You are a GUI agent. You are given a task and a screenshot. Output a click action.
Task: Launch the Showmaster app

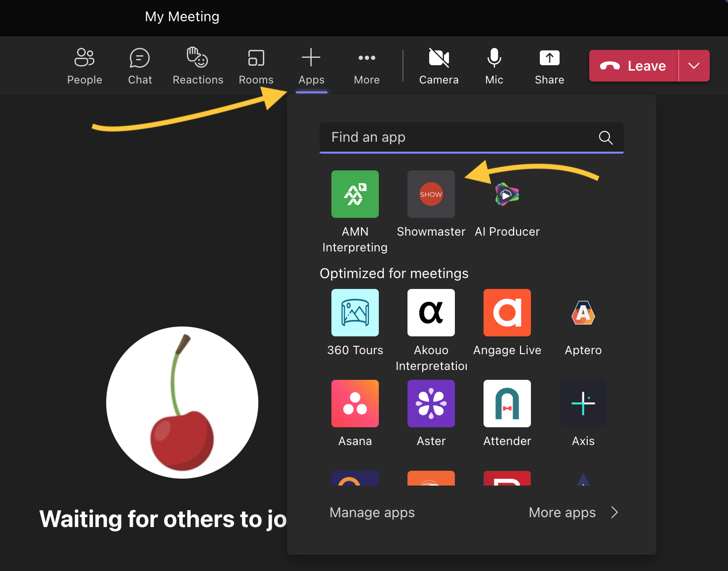coord(431,194)
